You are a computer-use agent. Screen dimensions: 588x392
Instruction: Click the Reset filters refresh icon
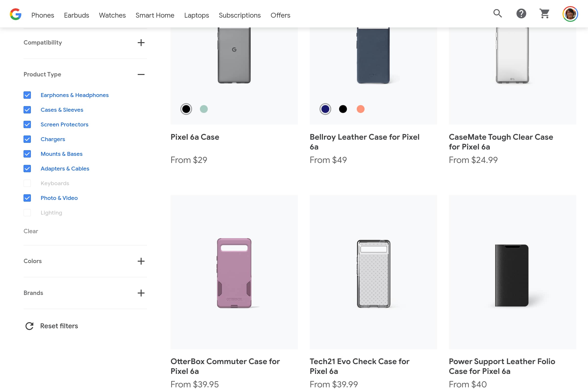(x=29, y=326)
